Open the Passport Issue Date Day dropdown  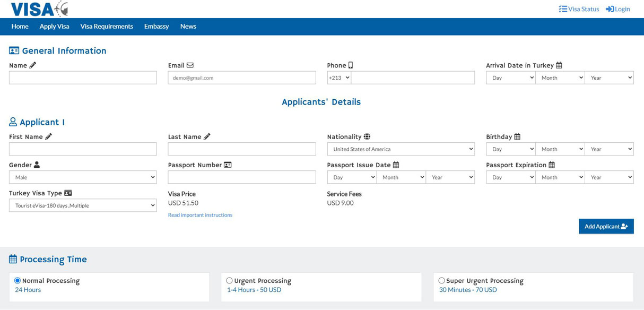(x=352, y=177)
